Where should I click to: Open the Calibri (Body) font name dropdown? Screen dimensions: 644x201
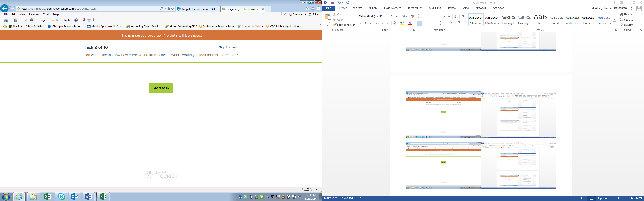tap(377, 16)
